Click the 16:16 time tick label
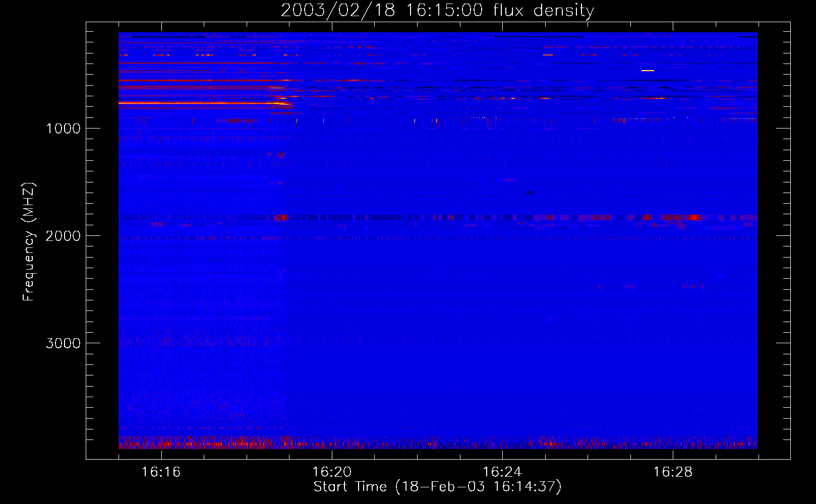The image size is (816, 504). point(161,472)
